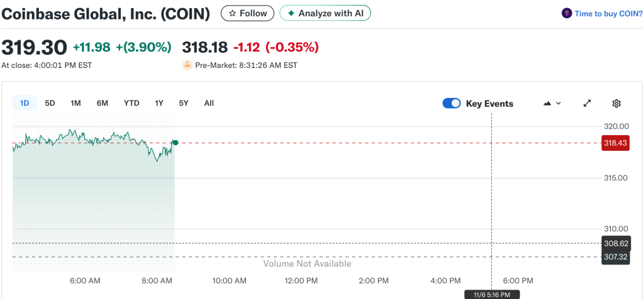
Task: Select the 5Y time range
Action: [x=184, y=103]
